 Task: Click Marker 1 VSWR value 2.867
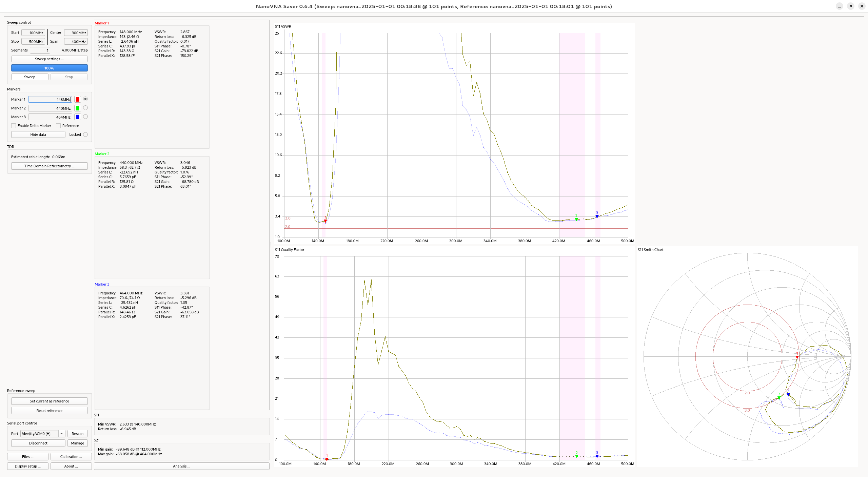(x=185, y=32)
